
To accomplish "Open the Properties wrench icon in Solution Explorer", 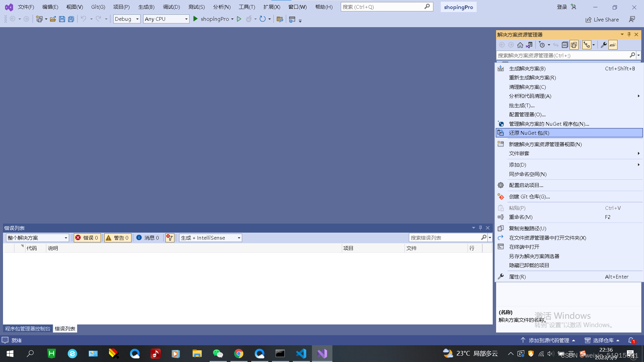I will click(603, 45).
